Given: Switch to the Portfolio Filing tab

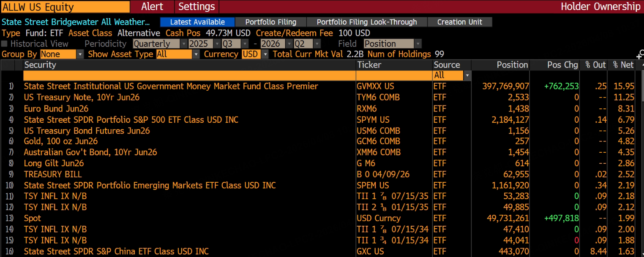Looking at the screenshot, I should click(270, 22).
